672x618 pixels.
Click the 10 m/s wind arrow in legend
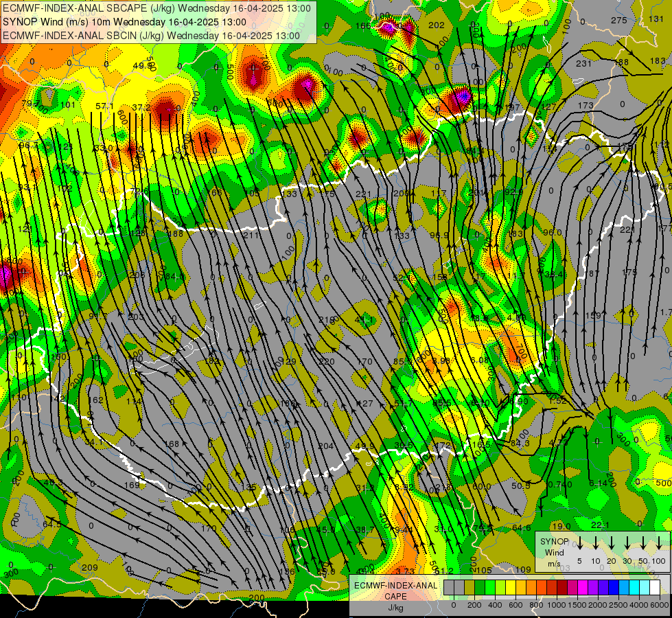pos(596,543)
